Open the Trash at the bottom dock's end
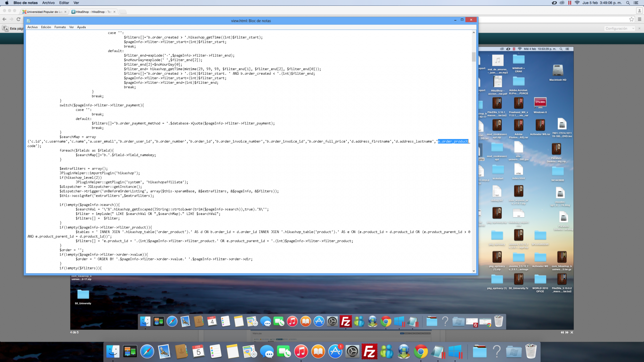 pyautogui.click(x=531, y=352)
